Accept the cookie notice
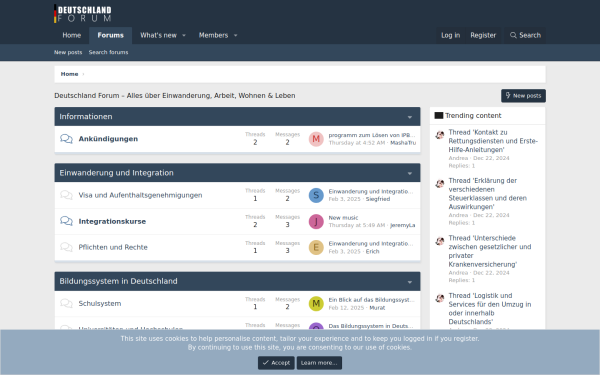600x375 pixels. [276, 363]
